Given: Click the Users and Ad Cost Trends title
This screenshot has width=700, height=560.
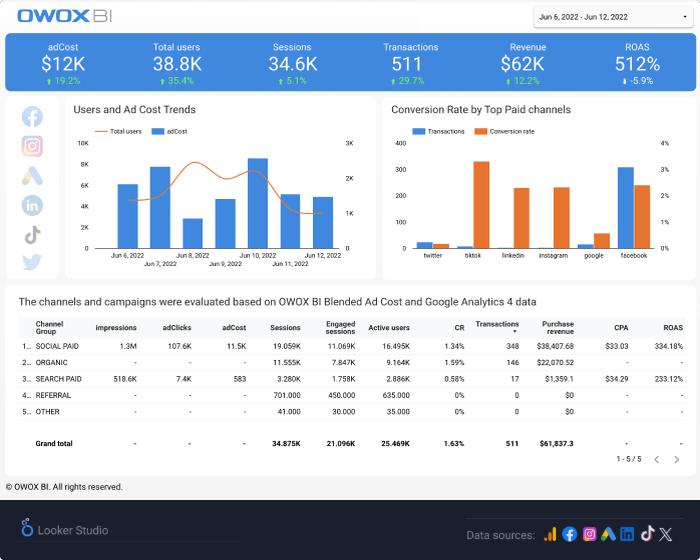Looking at the screenshot, I should (134, 109).
